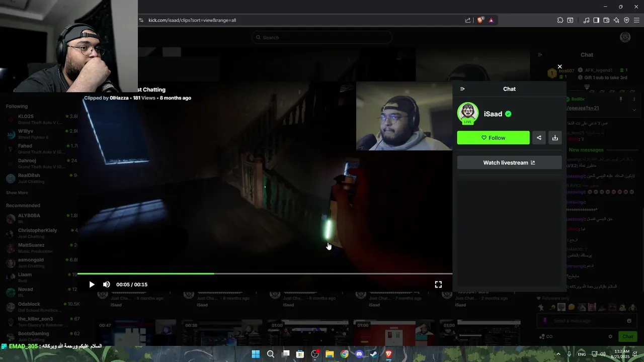The image size is (644, 362).
Task: Open the browser tab search icon
Action: click(570, 20)
